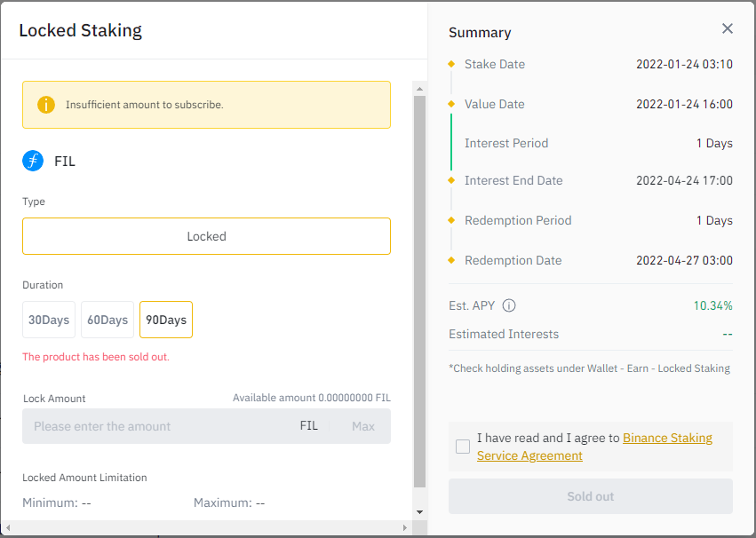Select the 60Days duration
This screenshot has height=538, width=756.
click(107, 320)
